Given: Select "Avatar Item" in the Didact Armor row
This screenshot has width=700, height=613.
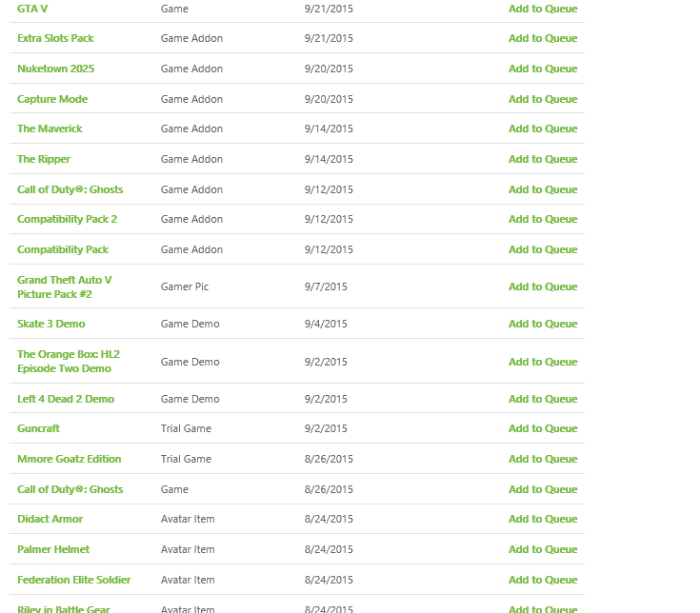Looking at the screenshot, I should pos(188,519).
